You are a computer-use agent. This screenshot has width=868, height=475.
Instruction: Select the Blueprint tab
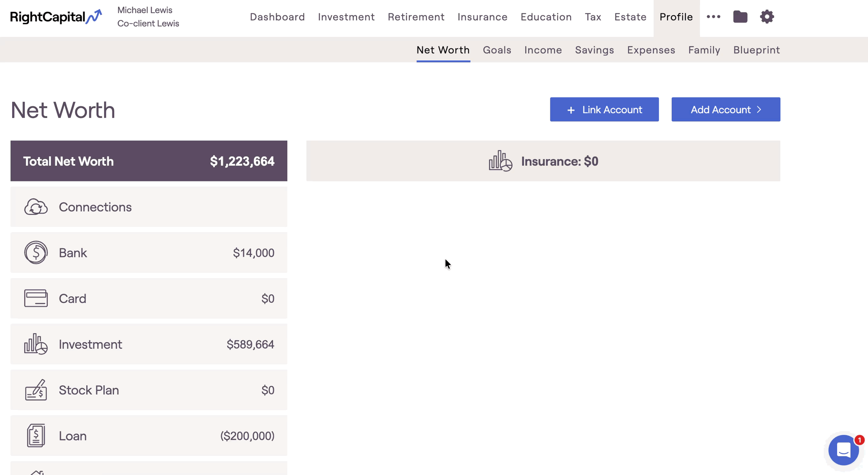point(756,50)
